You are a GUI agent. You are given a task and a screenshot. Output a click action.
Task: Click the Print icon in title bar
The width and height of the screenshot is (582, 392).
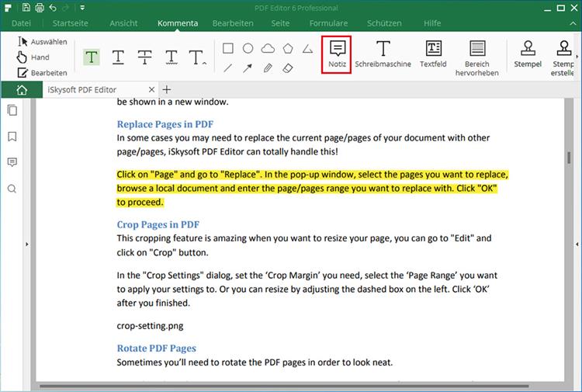(x=40, y=8)
